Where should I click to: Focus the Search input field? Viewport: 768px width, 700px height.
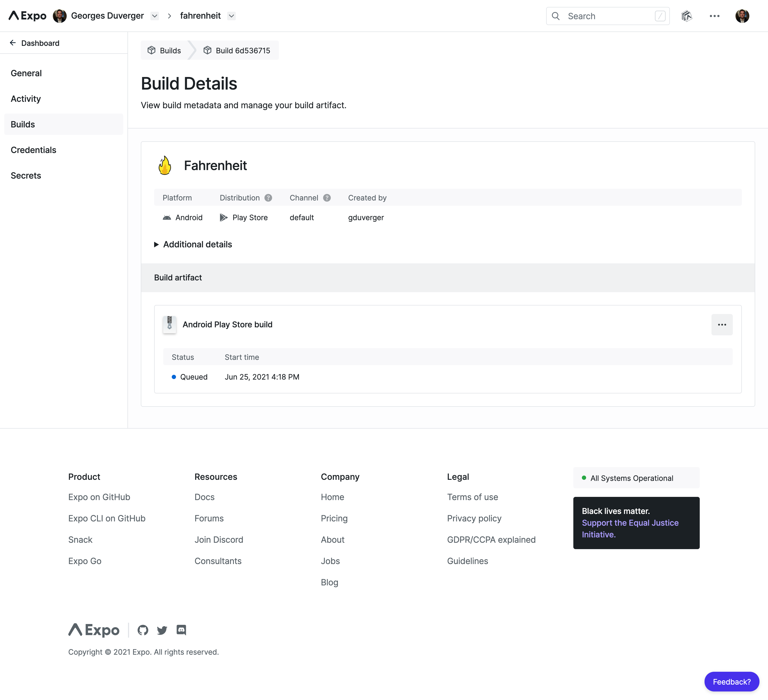click(608, 16)
